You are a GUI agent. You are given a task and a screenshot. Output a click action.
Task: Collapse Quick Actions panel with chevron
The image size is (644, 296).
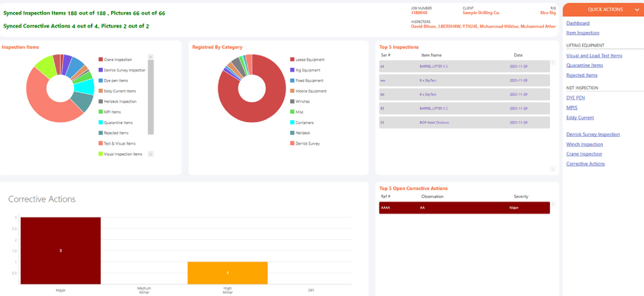click(x=637, y=10)
